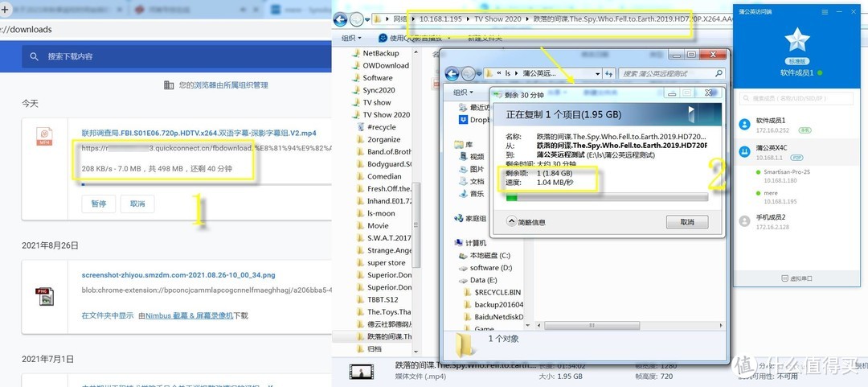Screen dimensions: 868x387
Task: Select the Movie folder in tree
Action: tap(378, 225)
